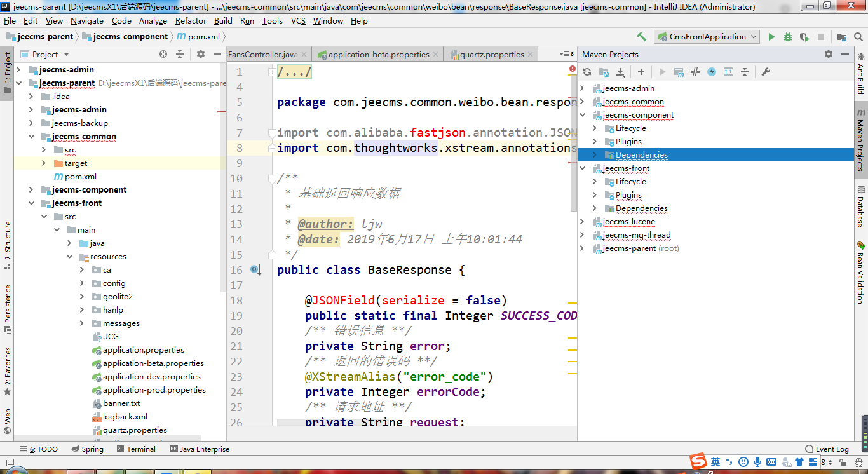Toggle Maven Offline Mode
The image size is (868, 474).
[x=695, y=72]
